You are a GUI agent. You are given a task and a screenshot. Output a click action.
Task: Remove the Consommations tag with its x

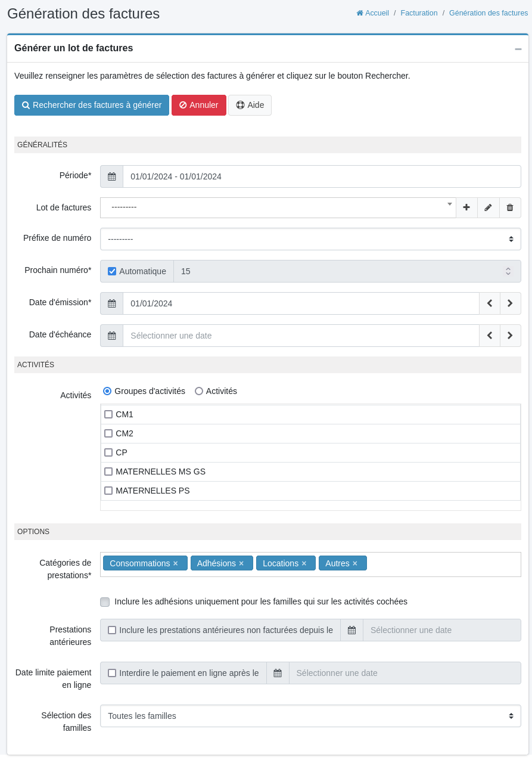click(176, 563)
